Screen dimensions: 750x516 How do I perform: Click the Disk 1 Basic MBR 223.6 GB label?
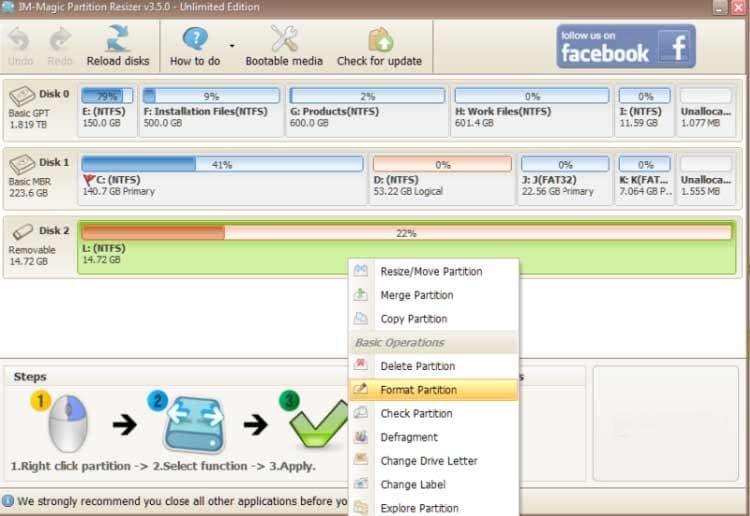pos(39,177)
